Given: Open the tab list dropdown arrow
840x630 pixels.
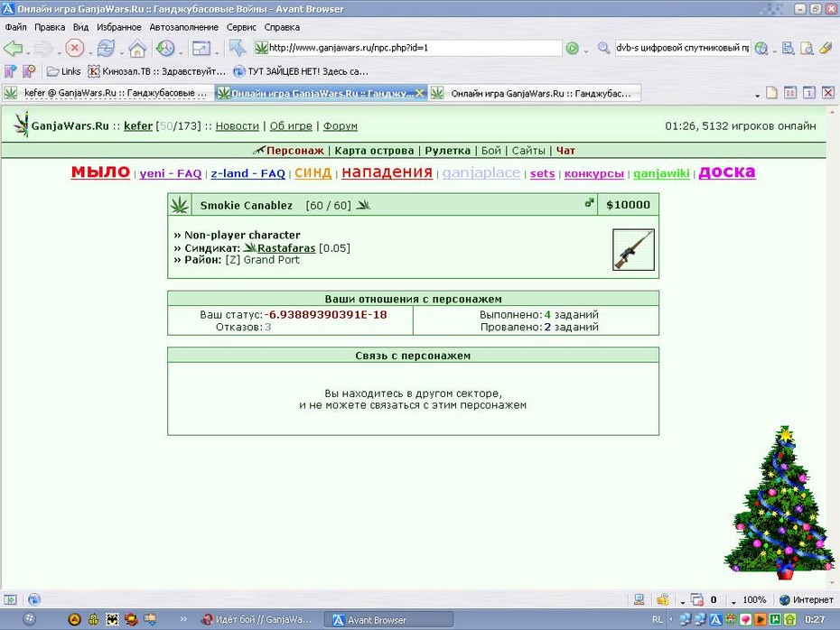Looking at the screenshot, I should (x=758, y=96).
